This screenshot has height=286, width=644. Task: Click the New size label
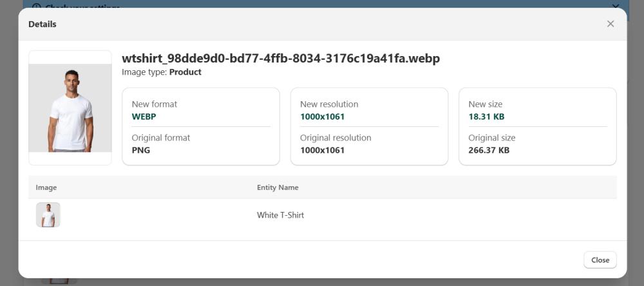coord(486,104)
